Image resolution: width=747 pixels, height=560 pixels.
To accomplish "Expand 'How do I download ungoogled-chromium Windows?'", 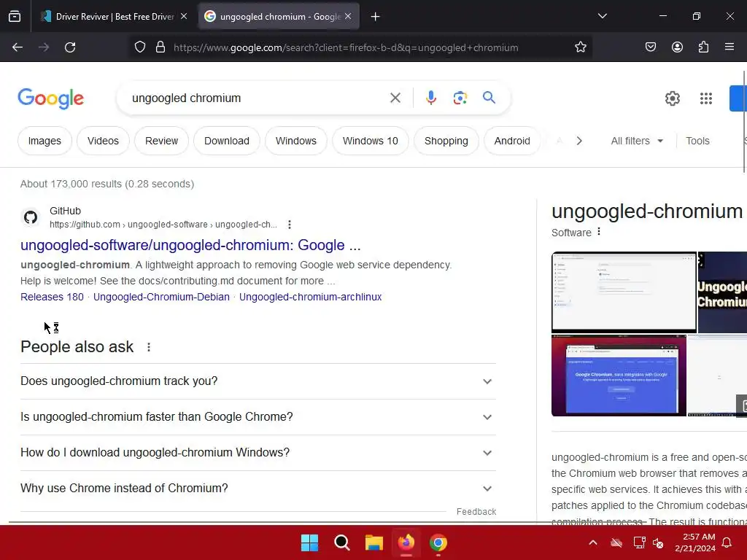I will click(x=258, y=453).
